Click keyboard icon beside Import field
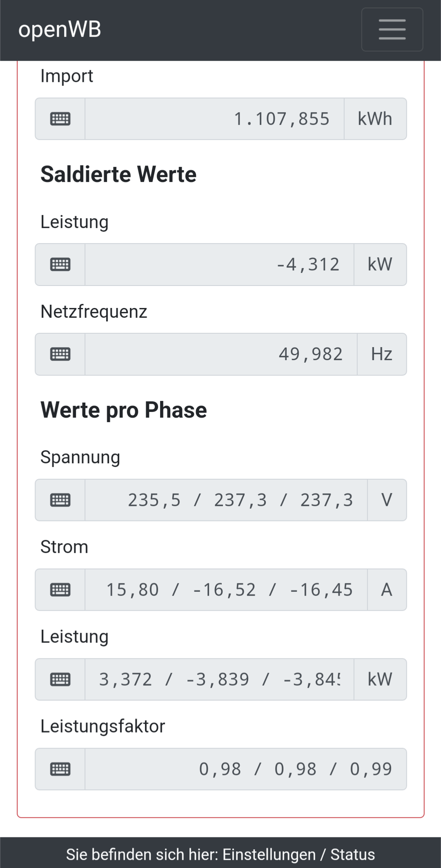 (60, 119)
